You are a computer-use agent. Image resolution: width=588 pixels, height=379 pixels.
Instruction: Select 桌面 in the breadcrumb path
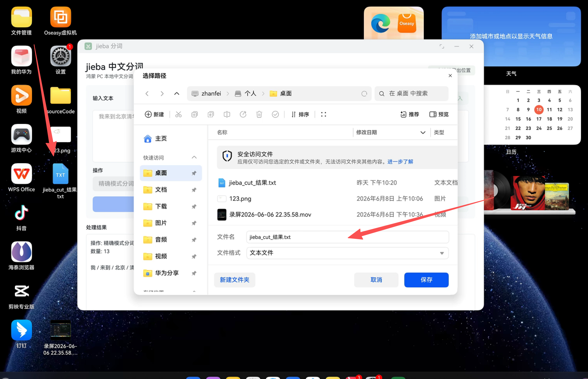[281, 94]
